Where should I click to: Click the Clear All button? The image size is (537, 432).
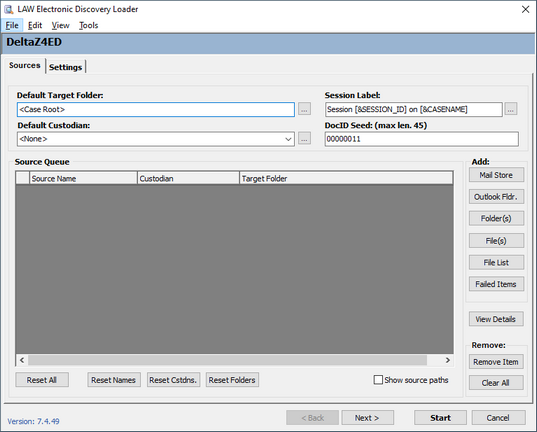pos(496,383)
